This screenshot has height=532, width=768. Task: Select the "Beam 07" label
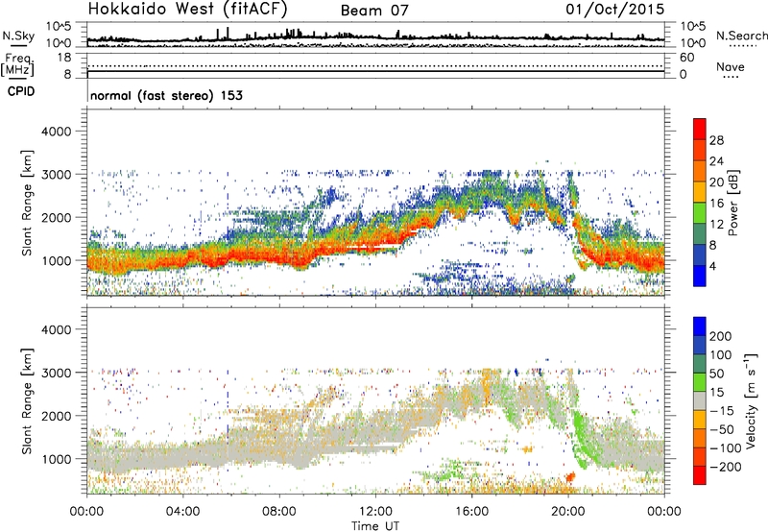[x=374, y=11]
